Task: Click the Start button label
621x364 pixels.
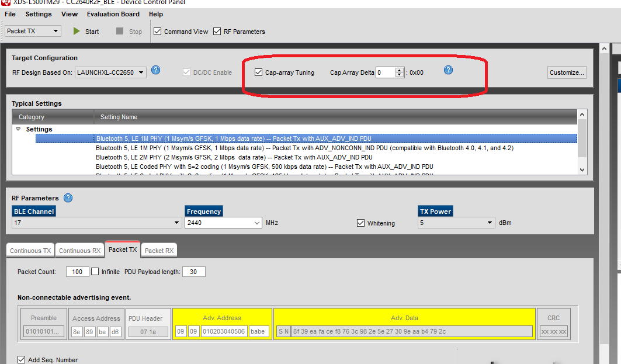Action: (92, 32)
